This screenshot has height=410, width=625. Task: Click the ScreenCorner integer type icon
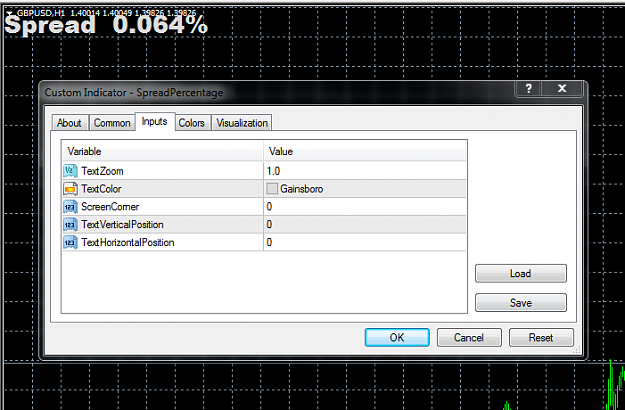point(70,207)
